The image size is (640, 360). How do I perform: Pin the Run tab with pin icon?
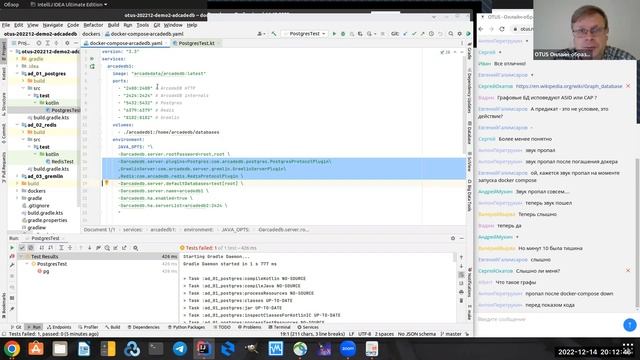[12, 309]
